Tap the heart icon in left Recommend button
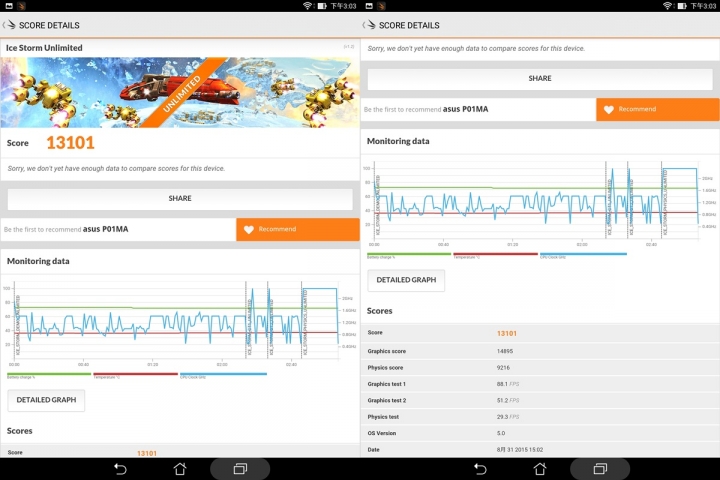Image resolution: width=720 pixels, height=480 pixels. (x=248, y=230)
